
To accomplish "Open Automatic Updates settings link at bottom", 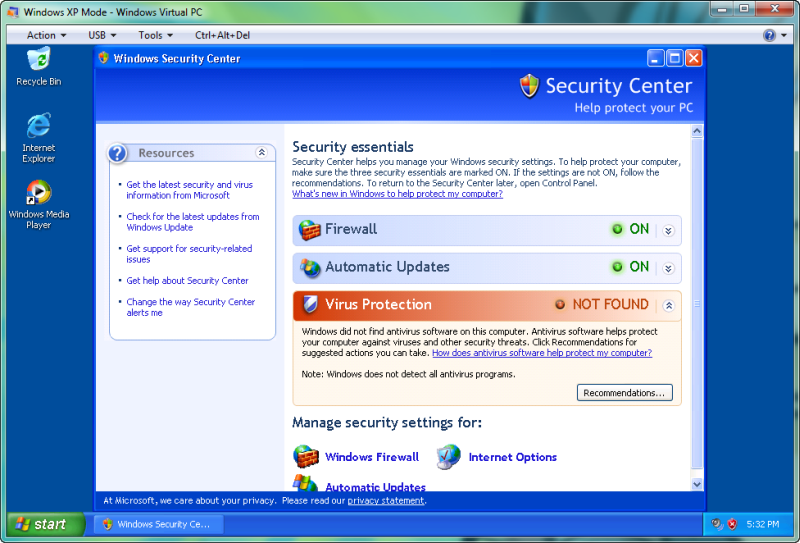I will (376, 486).
